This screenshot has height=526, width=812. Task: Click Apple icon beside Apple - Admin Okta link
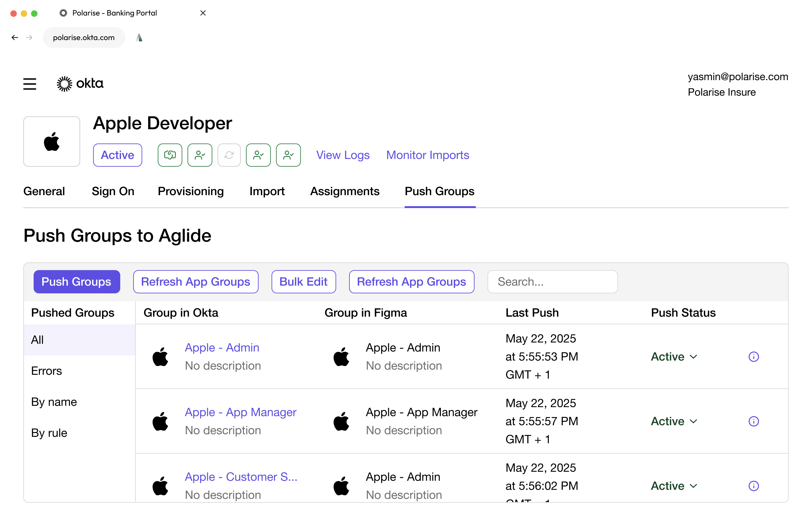(160, 357)
